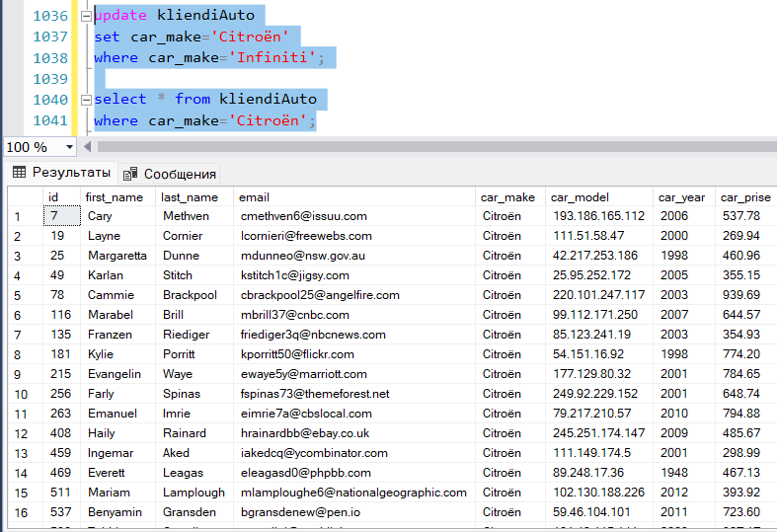Screen dimensions: 777x532
Task: Click the car_model column header
Action: (599, 197)
